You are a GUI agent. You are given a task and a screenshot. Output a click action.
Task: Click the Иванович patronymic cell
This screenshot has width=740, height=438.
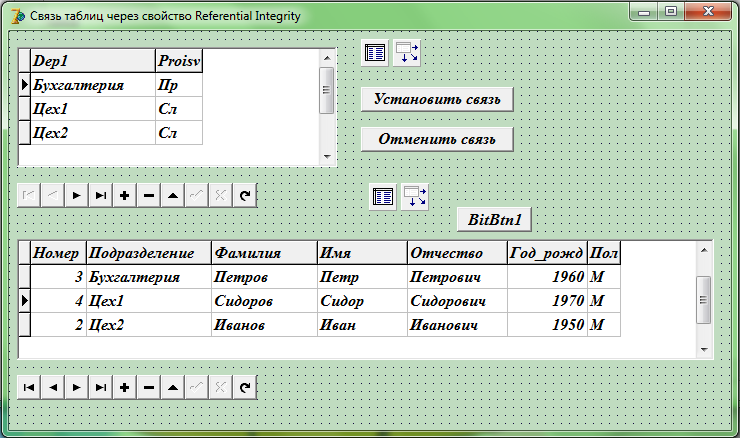tap(457, 325)
